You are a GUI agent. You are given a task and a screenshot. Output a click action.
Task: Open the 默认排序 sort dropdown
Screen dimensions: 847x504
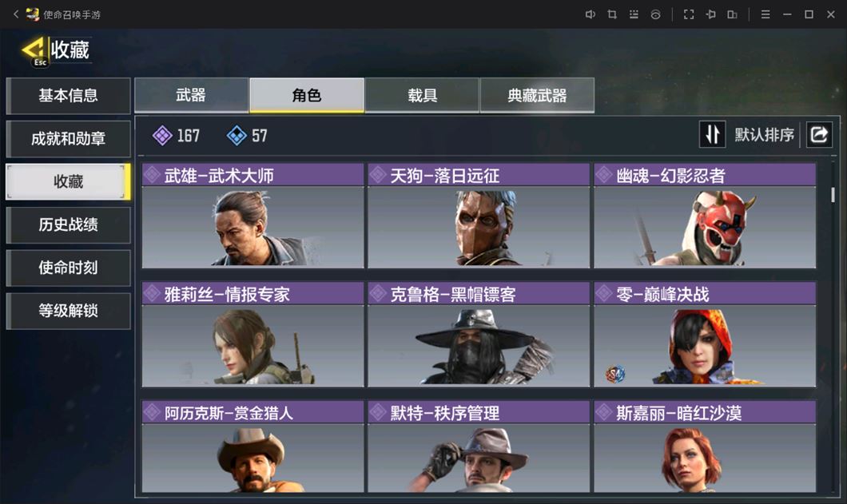pyautogui.click(x=764, y=134)
